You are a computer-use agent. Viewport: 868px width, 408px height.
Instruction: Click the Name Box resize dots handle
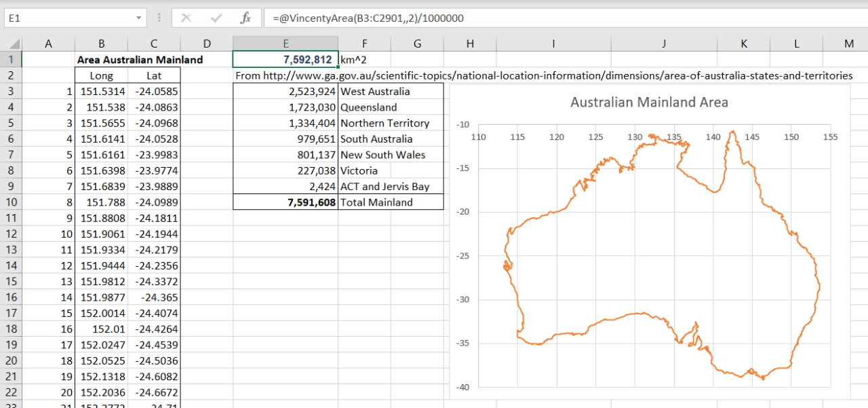(159, 18)
